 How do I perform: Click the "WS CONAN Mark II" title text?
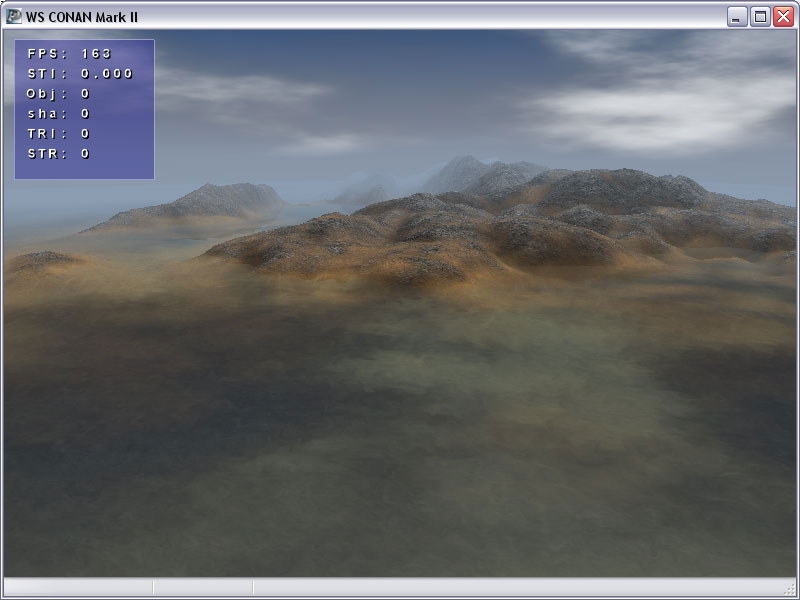coord(82,16)
